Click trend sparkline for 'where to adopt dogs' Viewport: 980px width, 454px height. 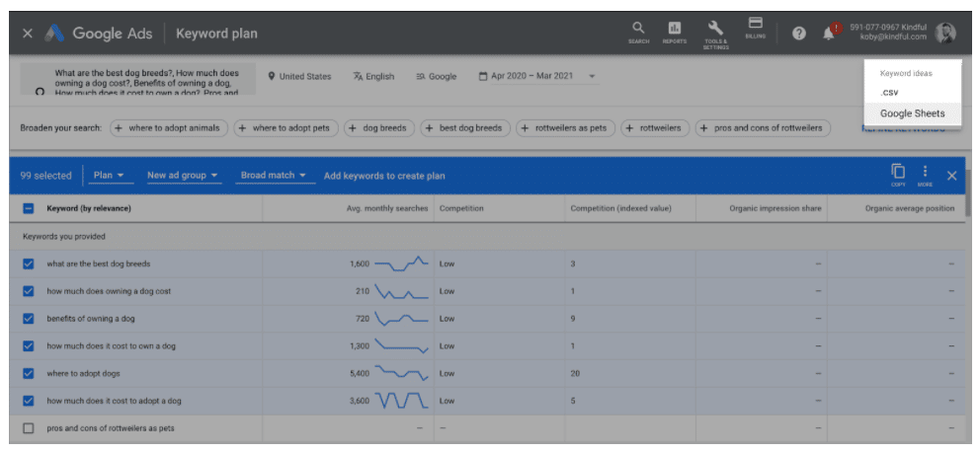(401, 373)
